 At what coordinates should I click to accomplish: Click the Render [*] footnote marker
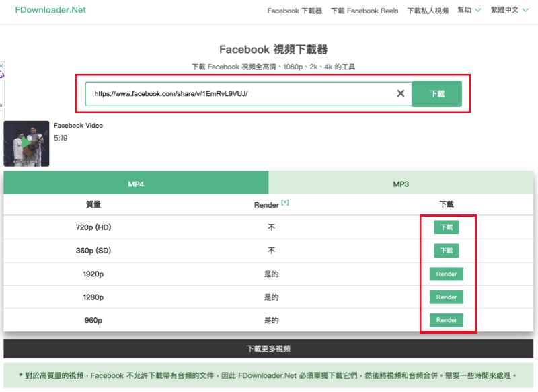point(284,202)
